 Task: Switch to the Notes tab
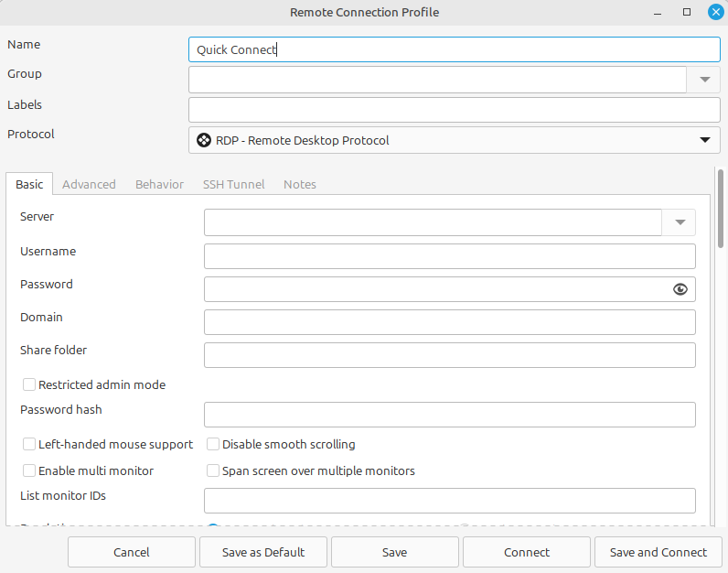click(299, 184)
